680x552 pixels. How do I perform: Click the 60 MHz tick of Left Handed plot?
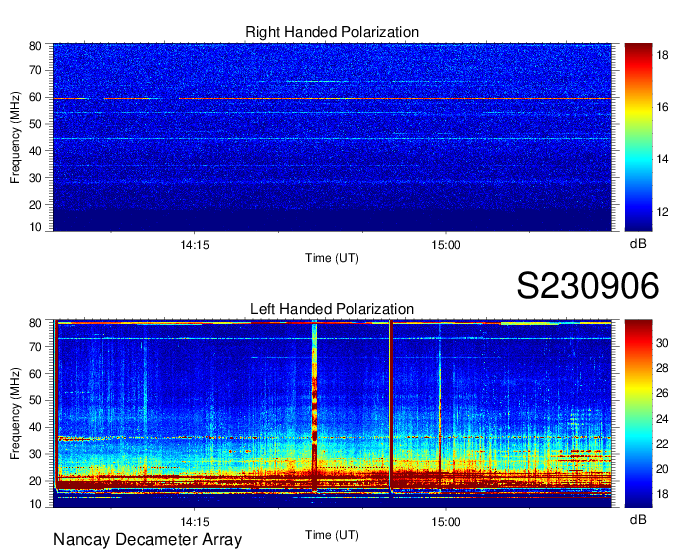[x=35, y=374]
